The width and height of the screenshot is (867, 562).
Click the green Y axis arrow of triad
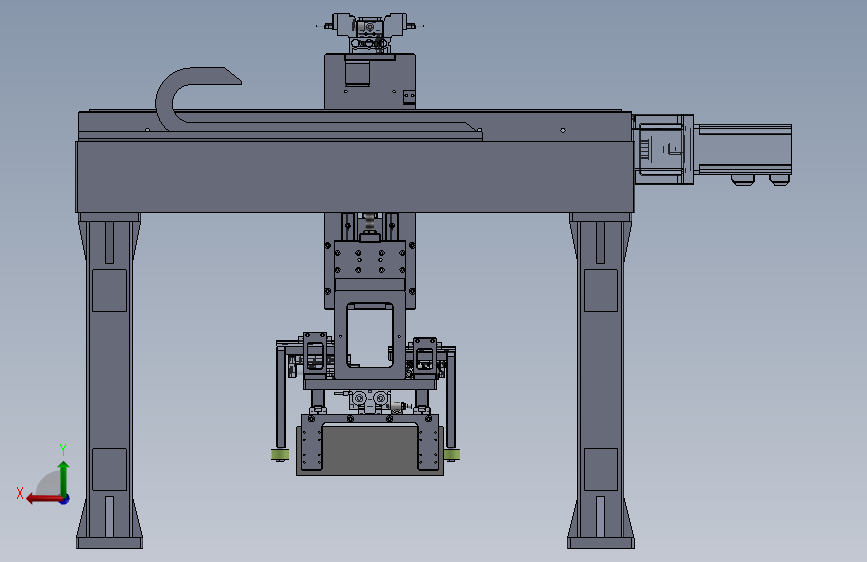point(64,477)
